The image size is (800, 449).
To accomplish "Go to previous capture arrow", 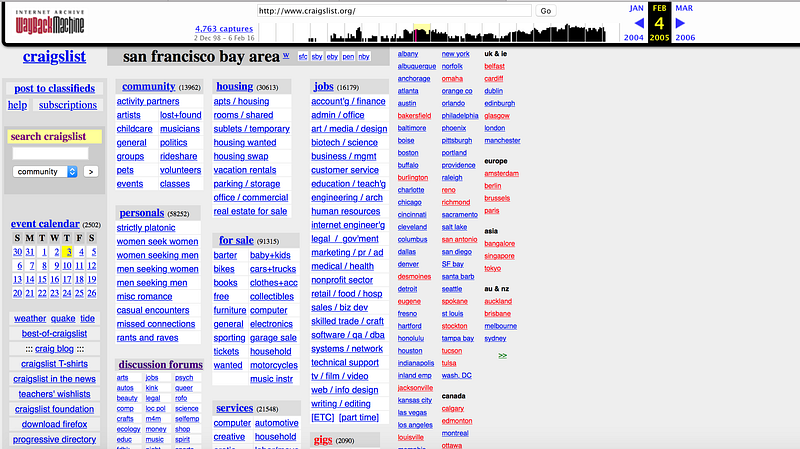I will point(639,23).
